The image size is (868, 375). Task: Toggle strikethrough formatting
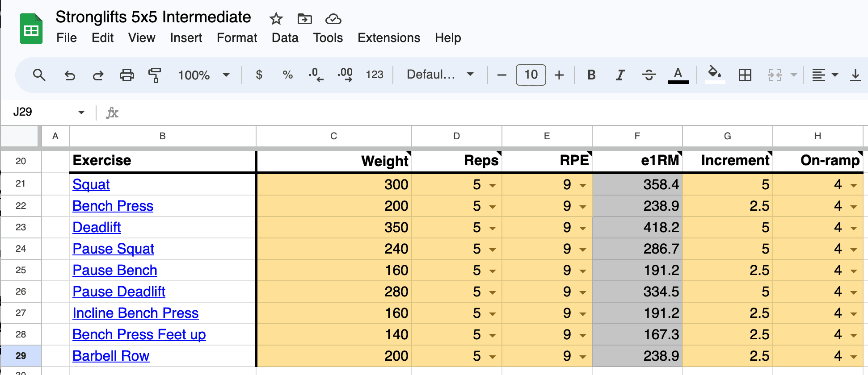[x=649, y=75]
